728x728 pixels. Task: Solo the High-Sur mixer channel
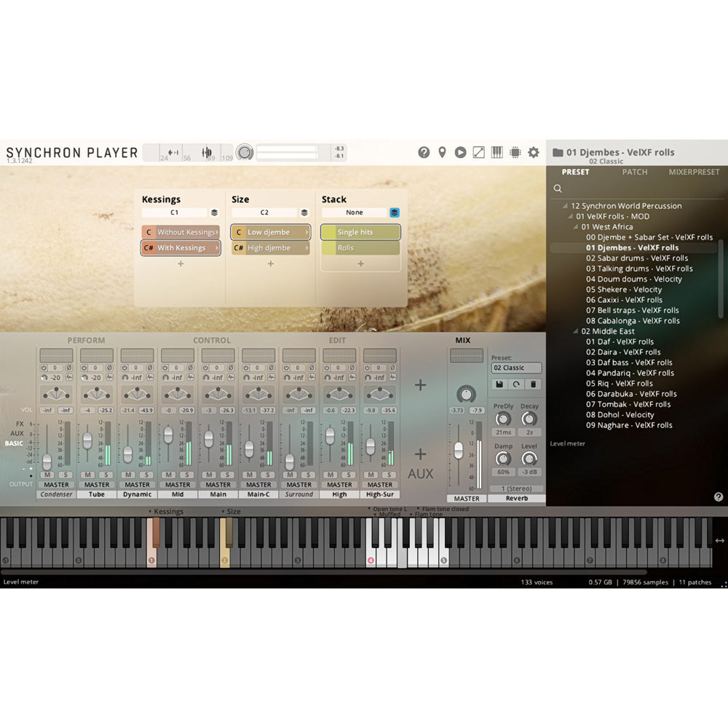pyautogui.click(x=389, y=475)
